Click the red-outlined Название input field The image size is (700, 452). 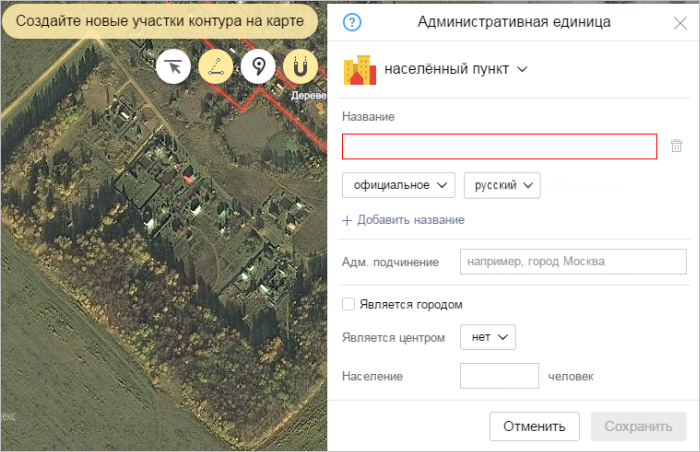[499, 146]
